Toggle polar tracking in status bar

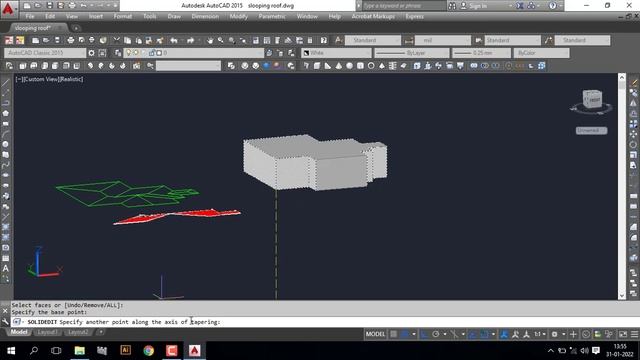436,334
